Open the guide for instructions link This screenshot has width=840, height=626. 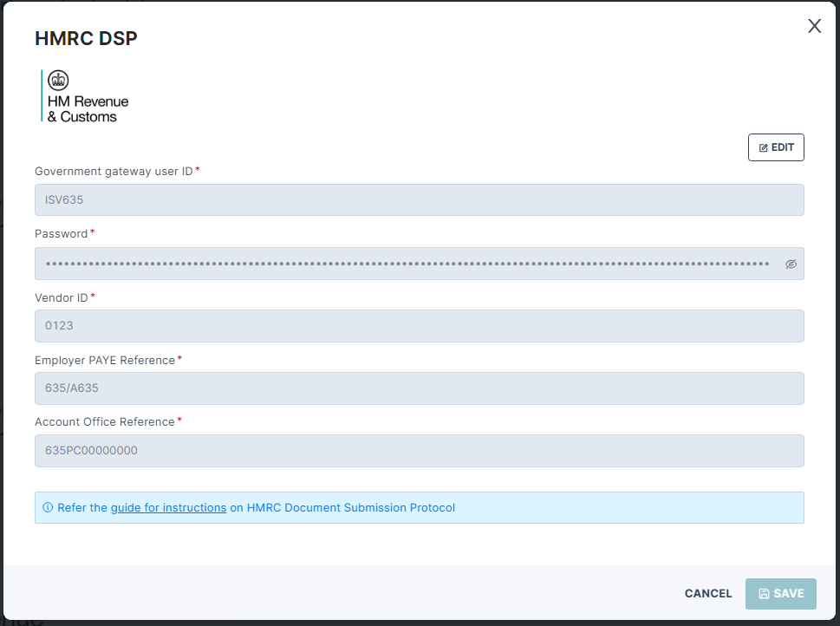click(x=168, y=507)
